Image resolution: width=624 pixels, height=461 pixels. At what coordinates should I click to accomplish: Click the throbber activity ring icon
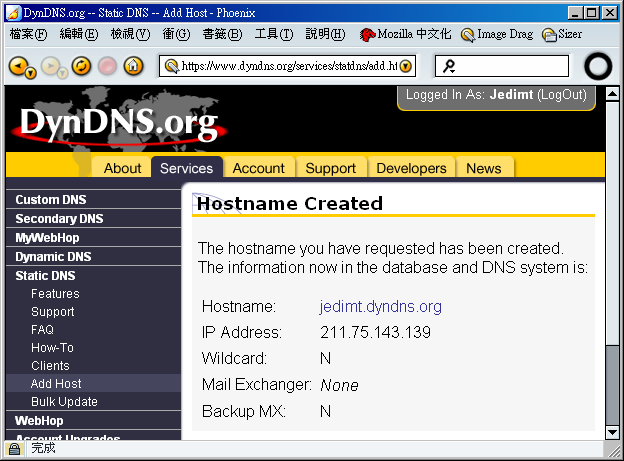598,66
